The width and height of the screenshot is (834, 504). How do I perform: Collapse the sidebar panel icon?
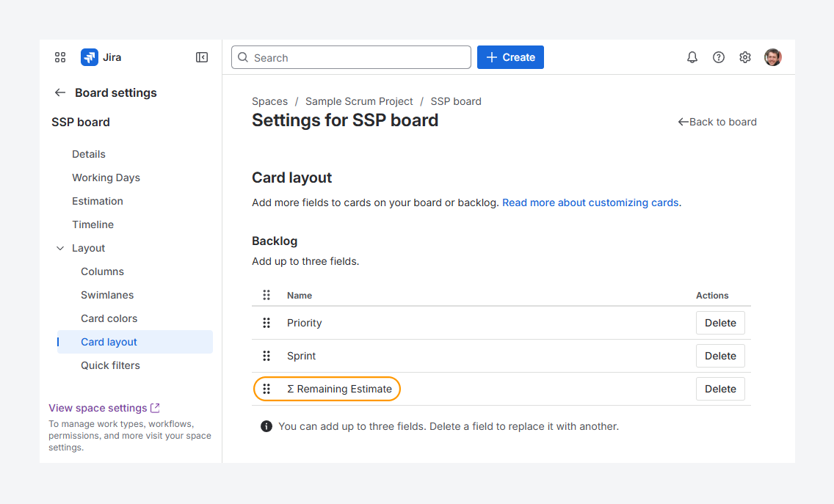click(202, 57)
